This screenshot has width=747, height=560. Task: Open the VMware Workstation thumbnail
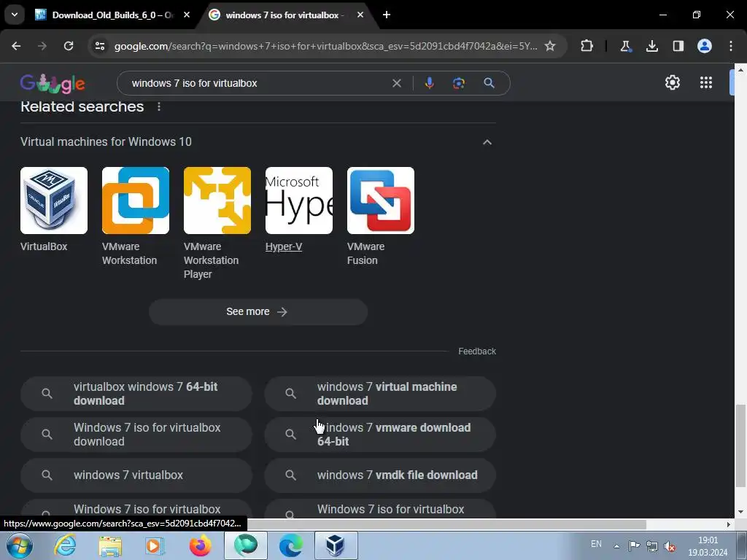pos(135,201)
